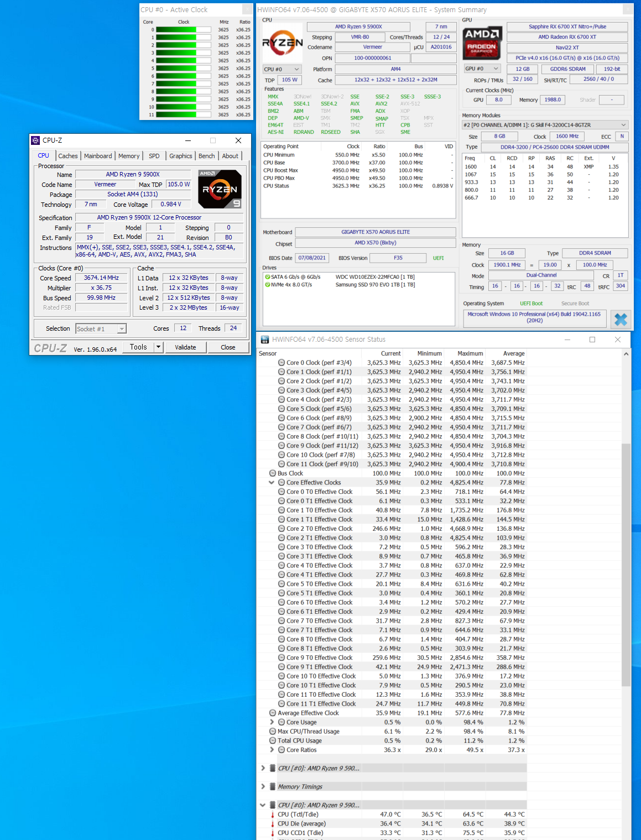Screen dimensions: 641x840
Task: Click the HWiNFO Sensor Status title icon
Action: [x=265, y=340]
